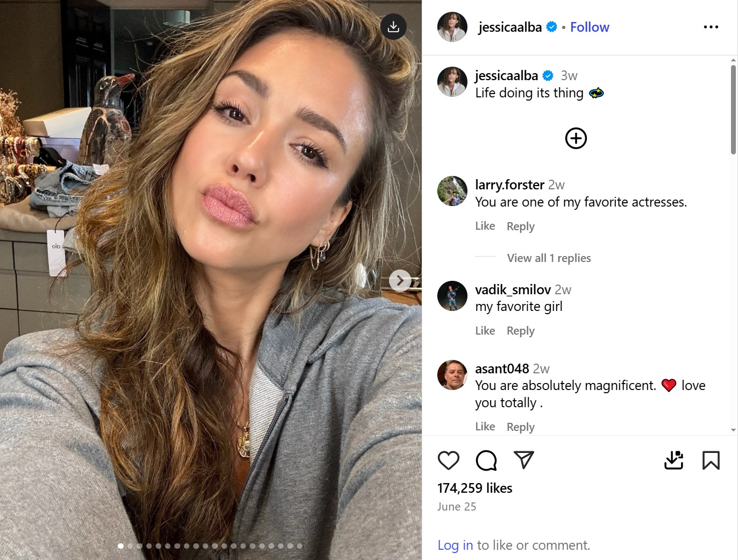
Task: Click the comment speech bubble icon
Action: click(x=486, y=460)
